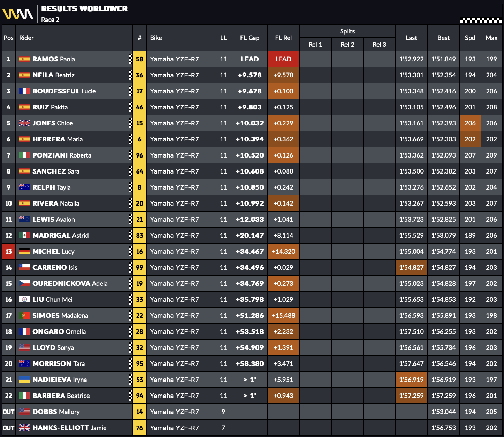Click the WorldWCR logo in the header

click(18, 14)
